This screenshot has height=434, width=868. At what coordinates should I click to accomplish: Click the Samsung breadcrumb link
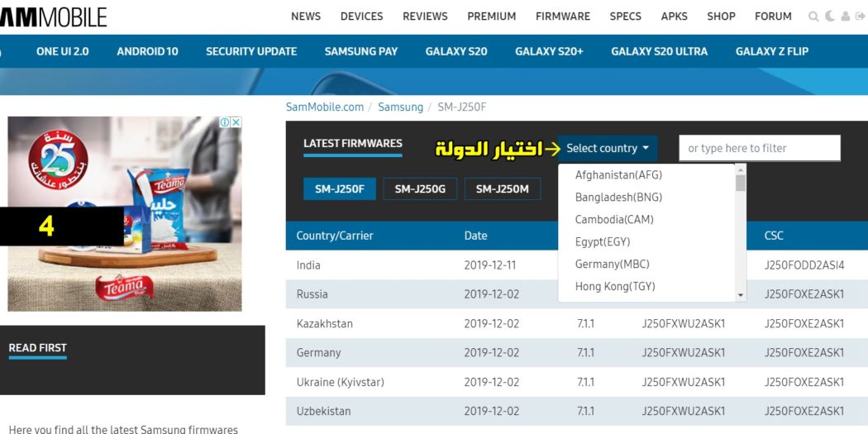pyautogui.click(x=400, y=107)
